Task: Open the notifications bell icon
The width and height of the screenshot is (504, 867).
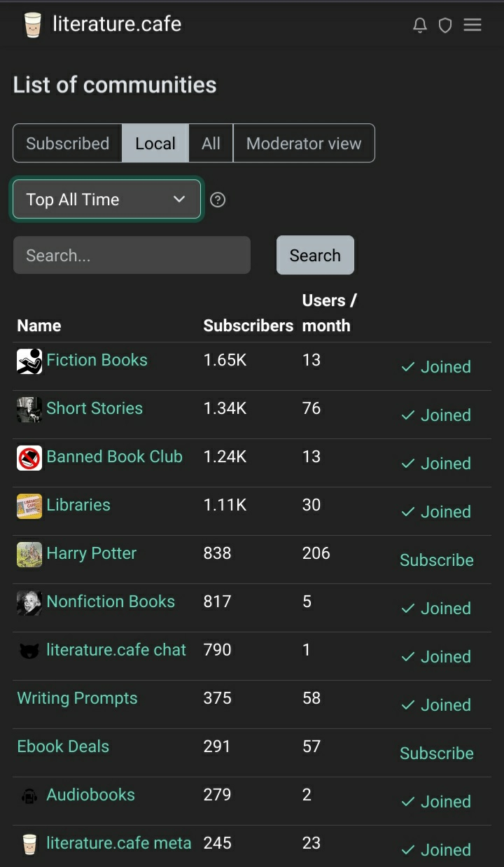Action: [420, 26]
